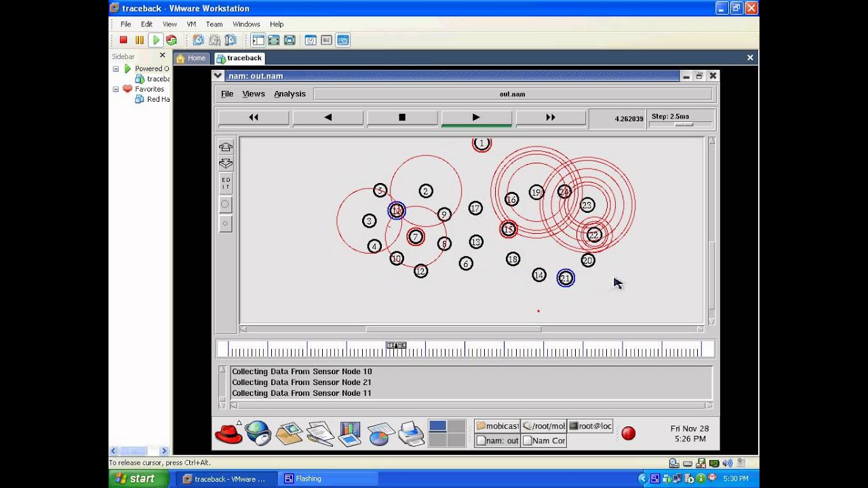Launch the web browser globe icon
This screenshot has width=868, height=488.
coord(258,432)
